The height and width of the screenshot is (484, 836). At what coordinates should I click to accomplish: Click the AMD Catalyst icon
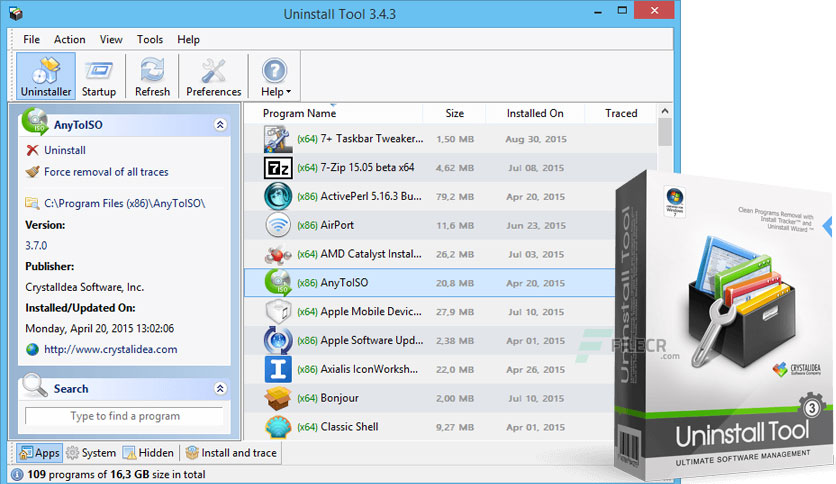click(x=278, y=254)
